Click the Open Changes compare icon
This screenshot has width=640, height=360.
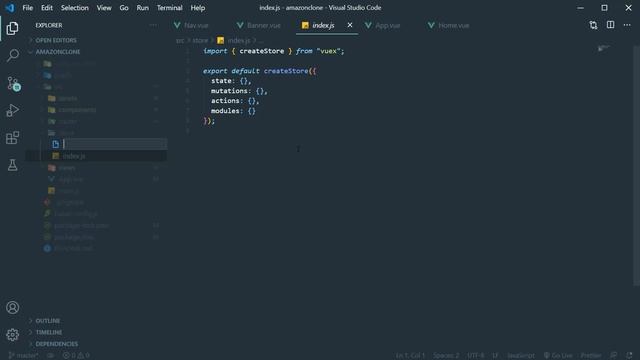click(x=593, y=25)
